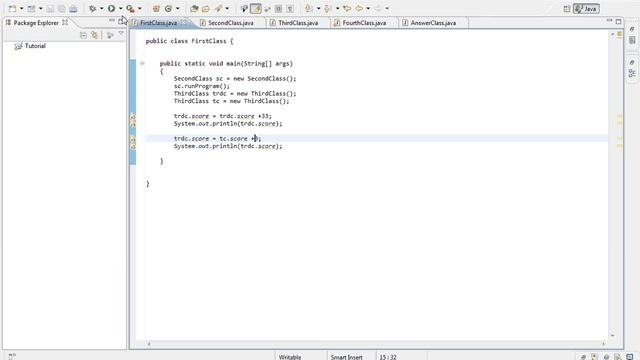This screenshot has height=360, width=640.
Task: Toggle Block Selection Mode icon
Action: tap(278, 8)
